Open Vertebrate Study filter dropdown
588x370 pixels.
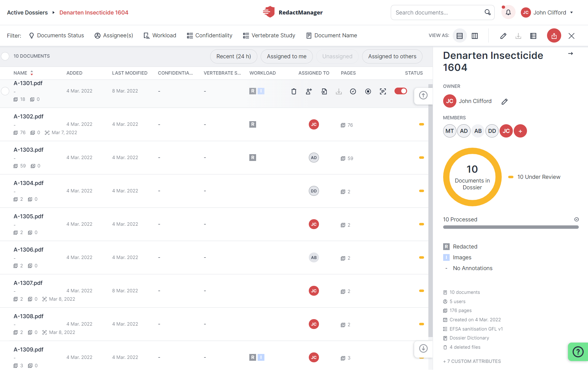(x=269, y=35)
